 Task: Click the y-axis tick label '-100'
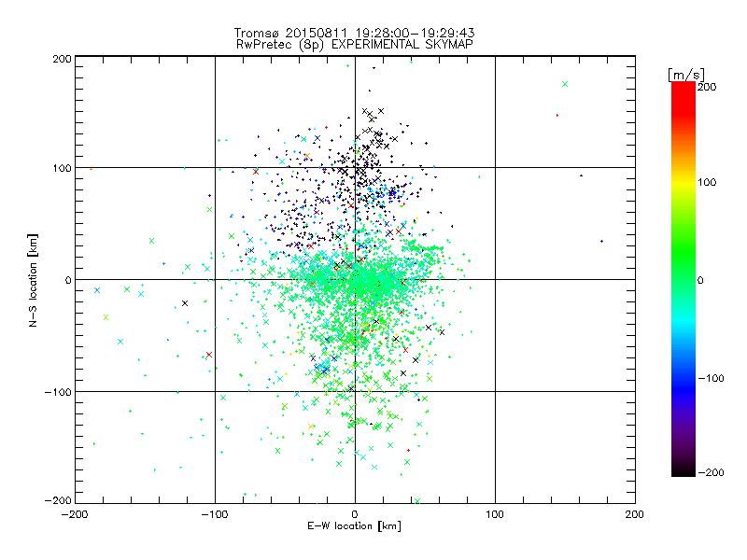[58, 392]
